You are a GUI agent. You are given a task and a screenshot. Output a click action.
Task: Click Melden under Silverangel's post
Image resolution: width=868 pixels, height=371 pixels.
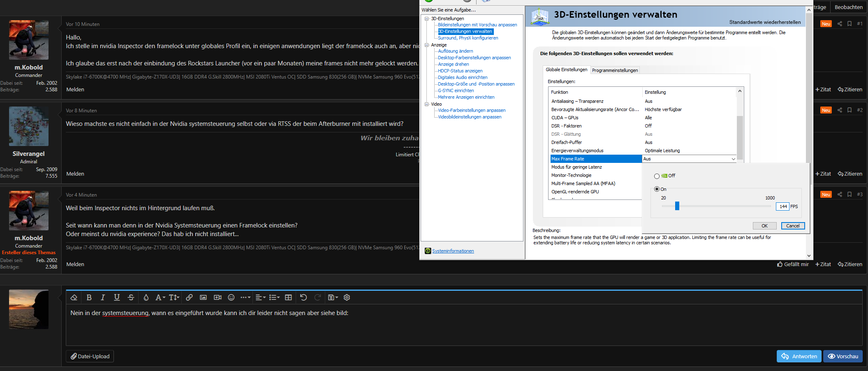(x=75, y=174)
